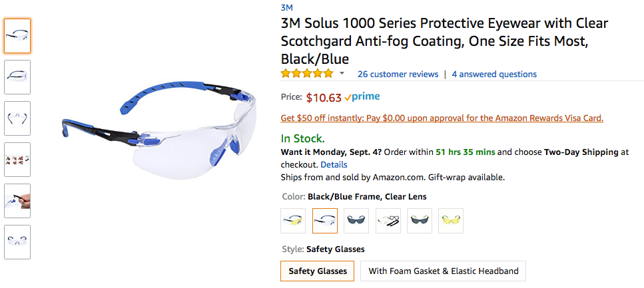The width and height of the screenshot is (644, 288).
Task: View the hand holding glasses thumbnail
Action: pos(17,200)
